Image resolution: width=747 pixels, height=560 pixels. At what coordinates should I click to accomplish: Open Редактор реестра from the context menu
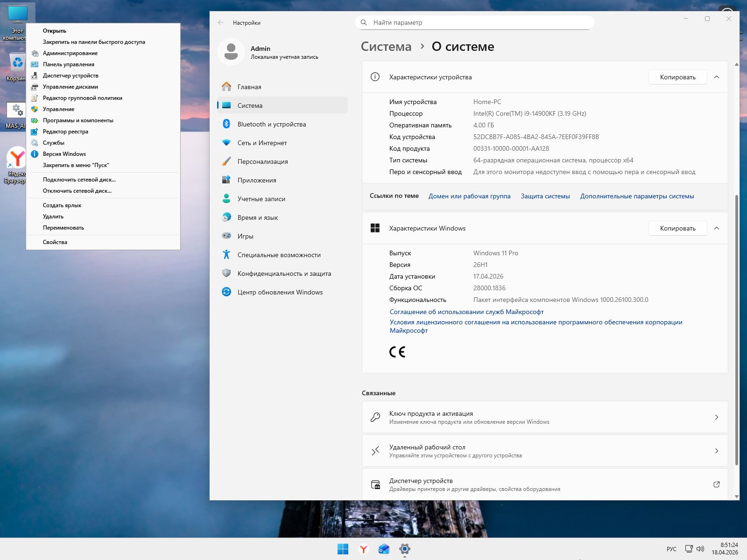pyautogui.click(x=65, y=132)
